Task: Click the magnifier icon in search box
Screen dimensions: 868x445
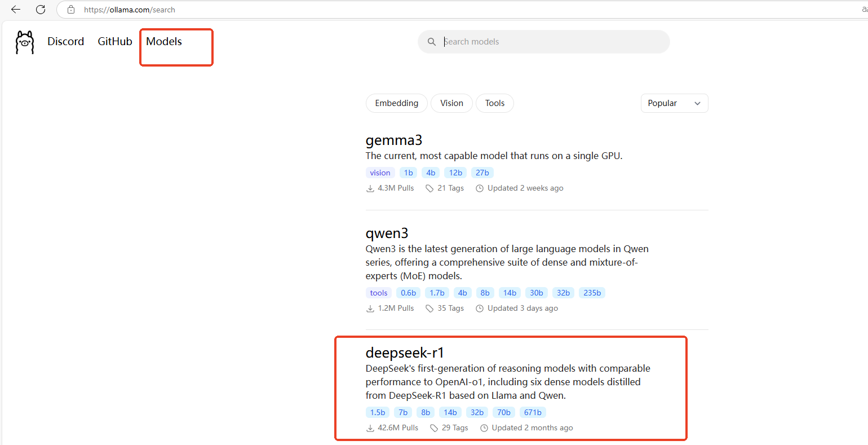Action: point(432,42)
